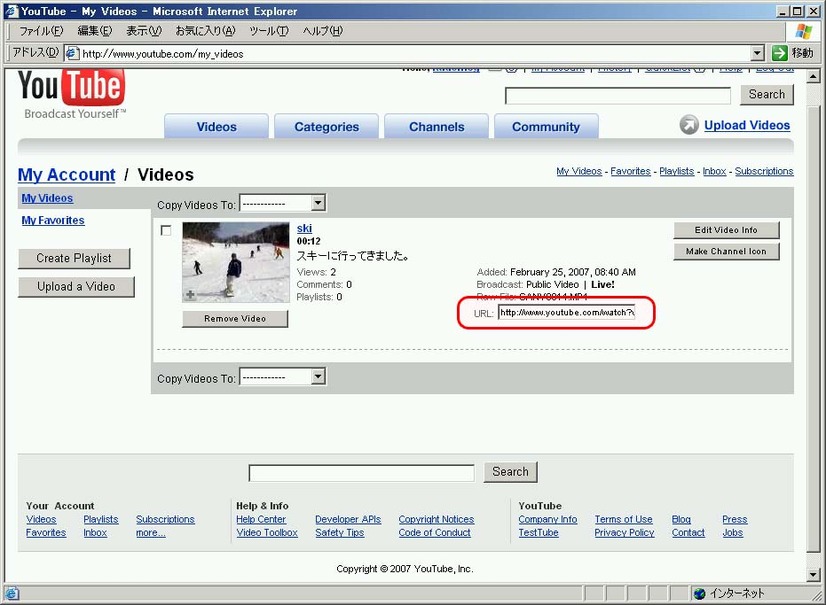This screenshot has width=826, height=605.
Task: Click the Windows flag logo
Action: [804, 31]
